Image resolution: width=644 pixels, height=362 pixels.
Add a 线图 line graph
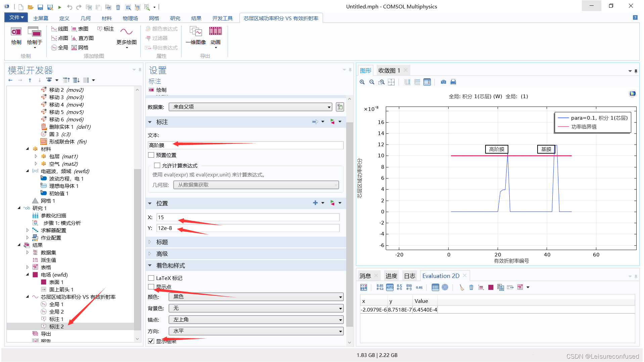click(x=59, y=29)
